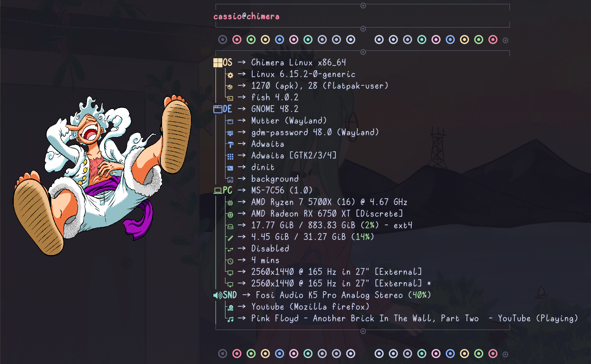Click the 'fish 4.0.2' shell text
The width and height of the screenshot is (591, 364).
click(x=275, y=98)
